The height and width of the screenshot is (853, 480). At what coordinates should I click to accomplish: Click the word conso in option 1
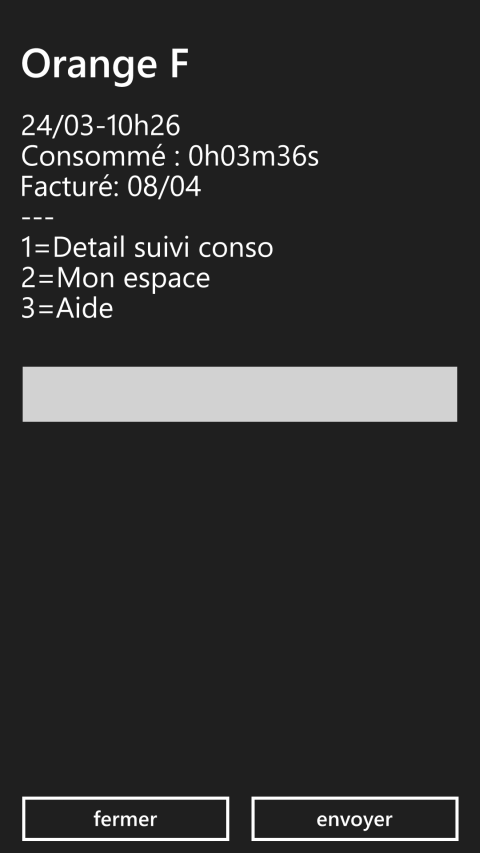pyautogui.click(x=236, y=248)
